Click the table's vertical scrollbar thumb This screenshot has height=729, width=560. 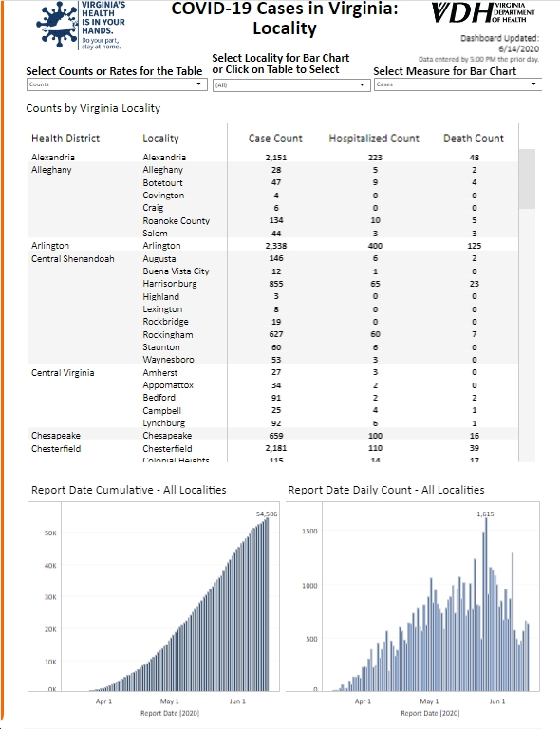tap(527, 178)
